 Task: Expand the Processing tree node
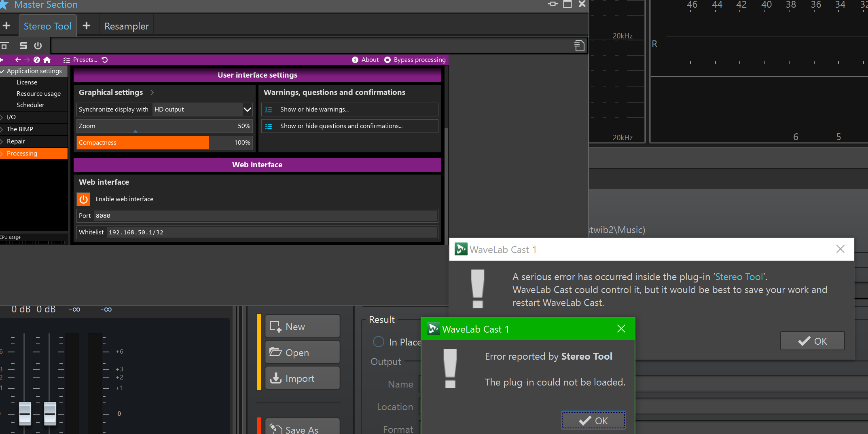[2, 154]
